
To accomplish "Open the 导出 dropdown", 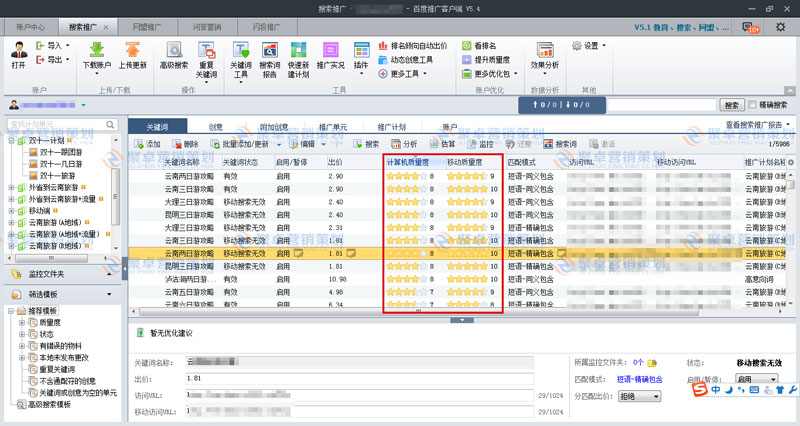I will 68,60.
